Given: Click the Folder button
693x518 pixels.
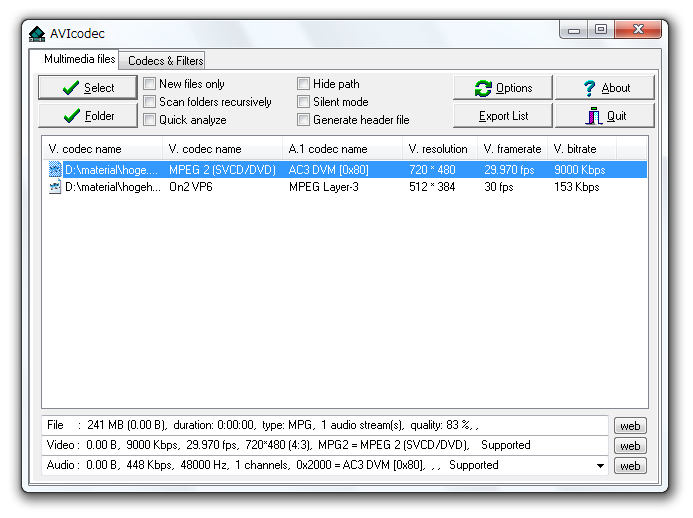Looking at the screenshot, I should (88, 116).
